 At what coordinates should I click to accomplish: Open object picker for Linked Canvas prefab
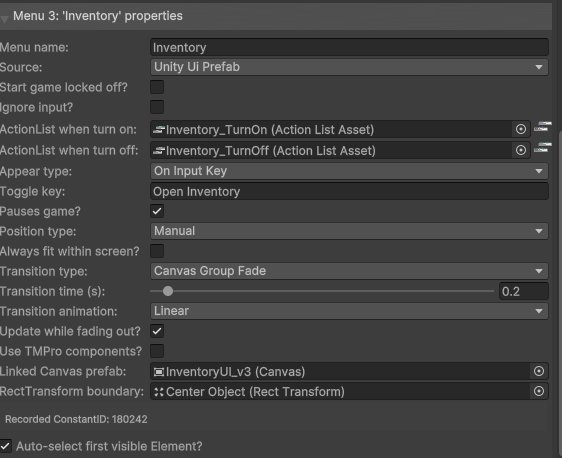pos(539,371)
